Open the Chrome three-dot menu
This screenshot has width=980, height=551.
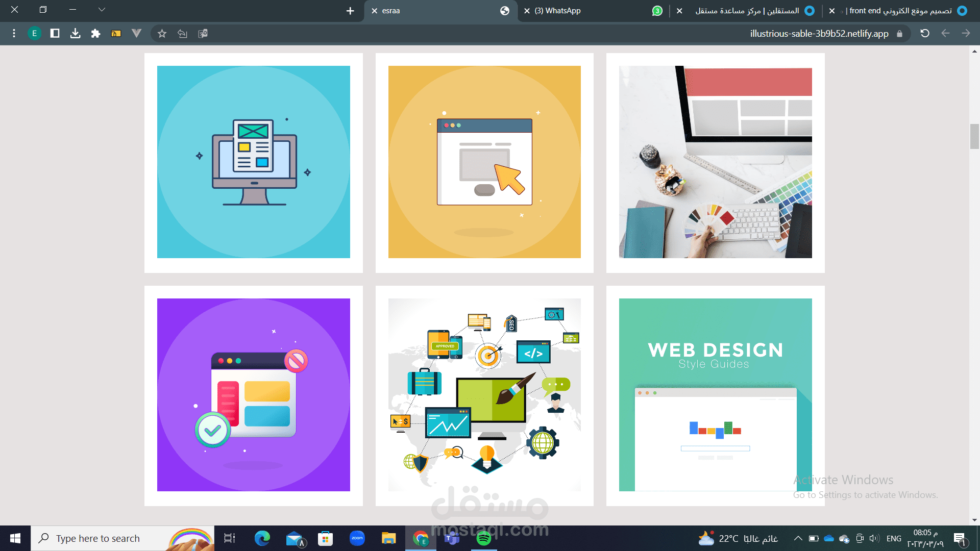(x=14, y=34)
